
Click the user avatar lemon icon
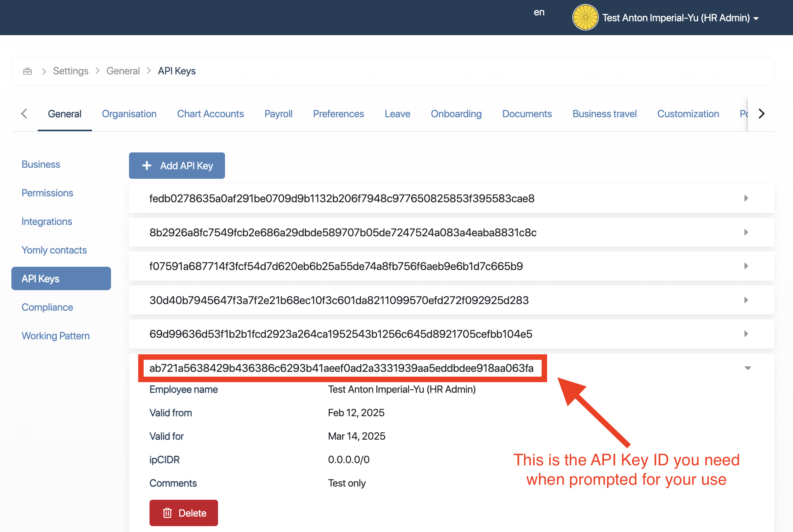(585, 17)
